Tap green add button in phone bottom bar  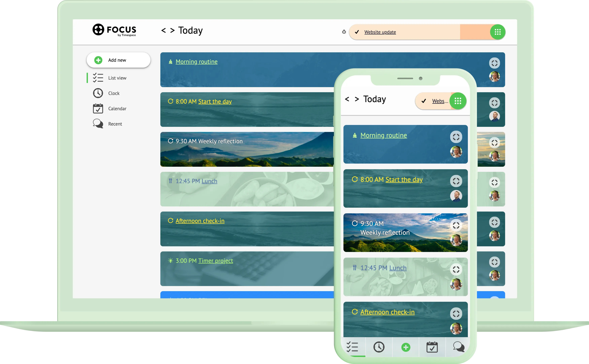(406, 347)
